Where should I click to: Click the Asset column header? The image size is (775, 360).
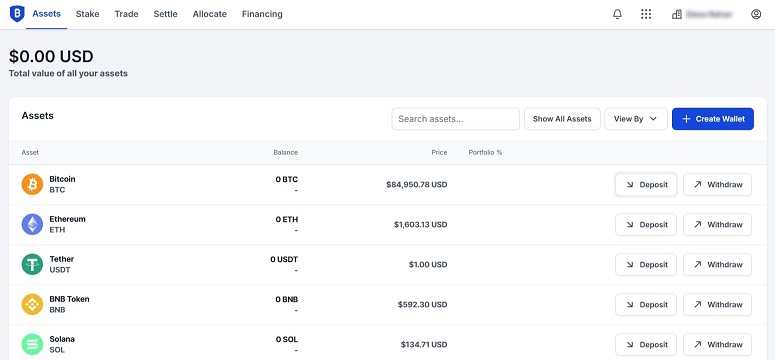(x=30, y=152)
